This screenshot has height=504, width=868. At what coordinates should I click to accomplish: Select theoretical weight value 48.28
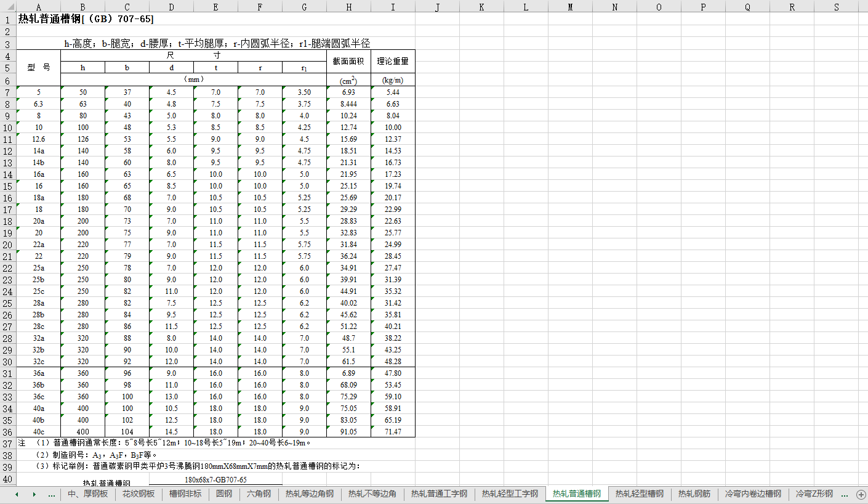[393, 362]
